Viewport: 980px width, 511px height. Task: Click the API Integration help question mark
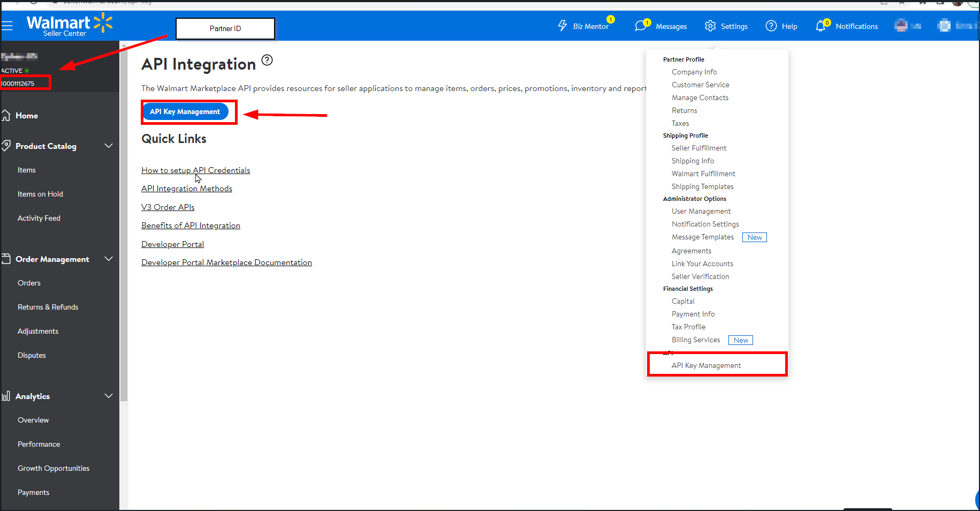click(x=268, y=60)
